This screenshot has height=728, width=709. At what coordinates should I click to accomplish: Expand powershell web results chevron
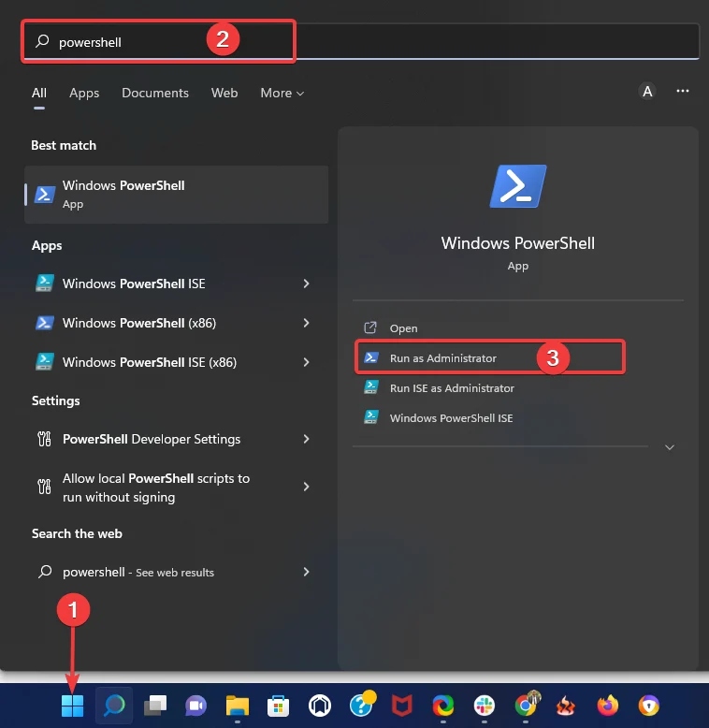tap(306, 572)
